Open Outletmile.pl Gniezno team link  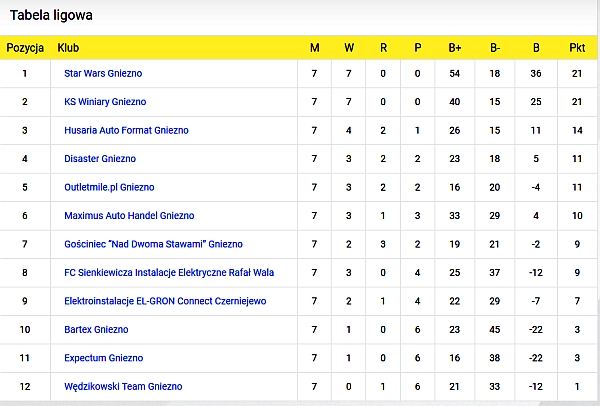pos(109,187)
